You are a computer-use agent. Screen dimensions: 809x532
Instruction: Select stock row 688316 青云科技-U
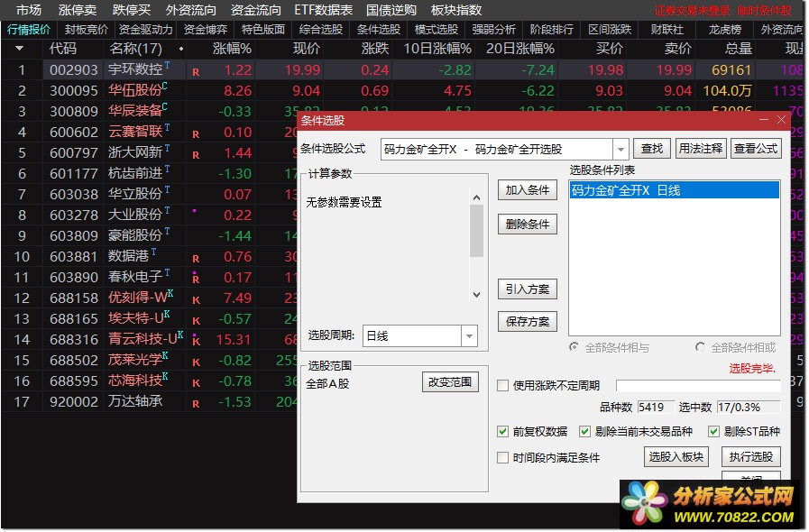150,339
